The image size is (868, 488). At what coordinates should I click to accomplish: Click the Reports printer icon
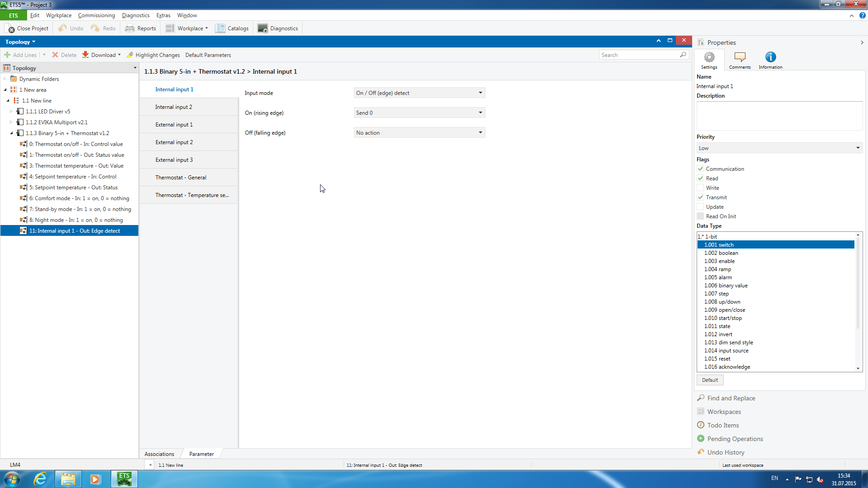pos(130,28)
